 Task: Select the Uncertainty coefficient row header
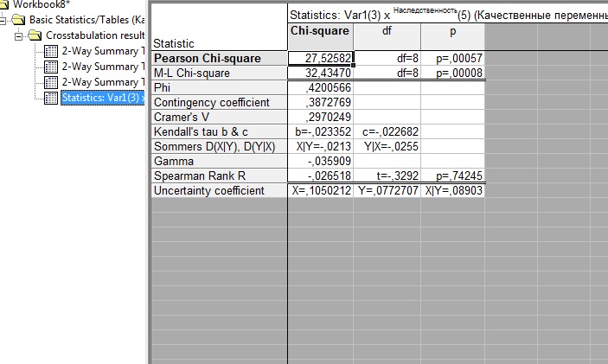(220, 191)
